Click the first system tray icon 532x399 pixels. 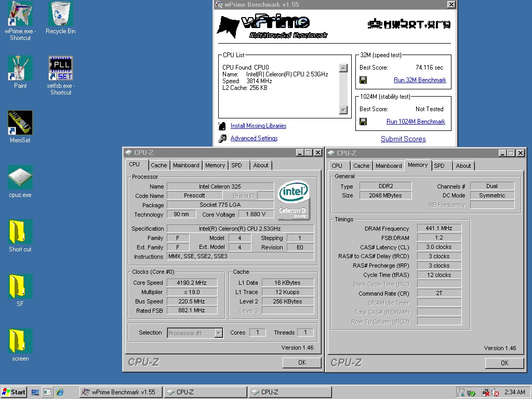point(461,392)
